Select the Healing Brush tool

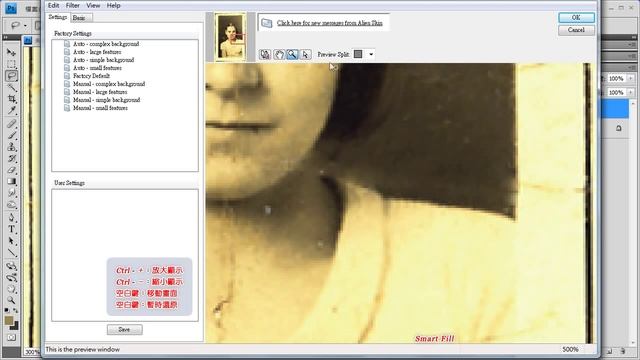click(11, 124)
